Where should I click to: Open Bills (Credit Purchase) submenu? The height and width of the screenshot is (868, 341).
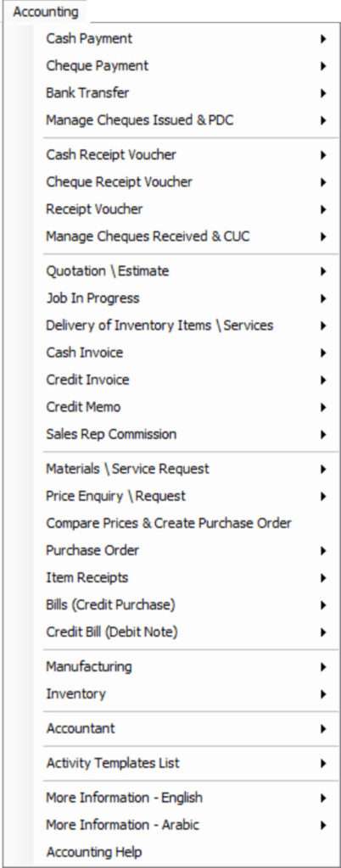(x=186, y=604)
